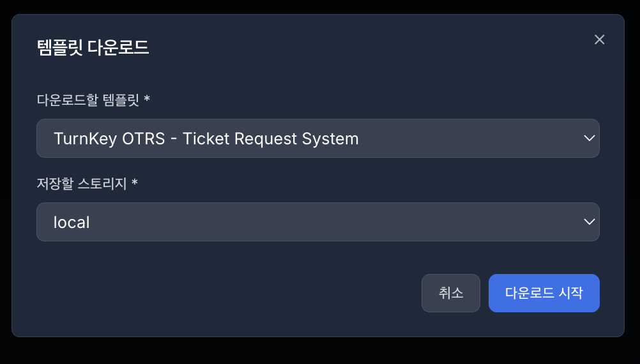The width and height of the screenshot is (640, 364).
Task: Start downloading the selected TurnKey OTRS template
Action: pos(544,293)
